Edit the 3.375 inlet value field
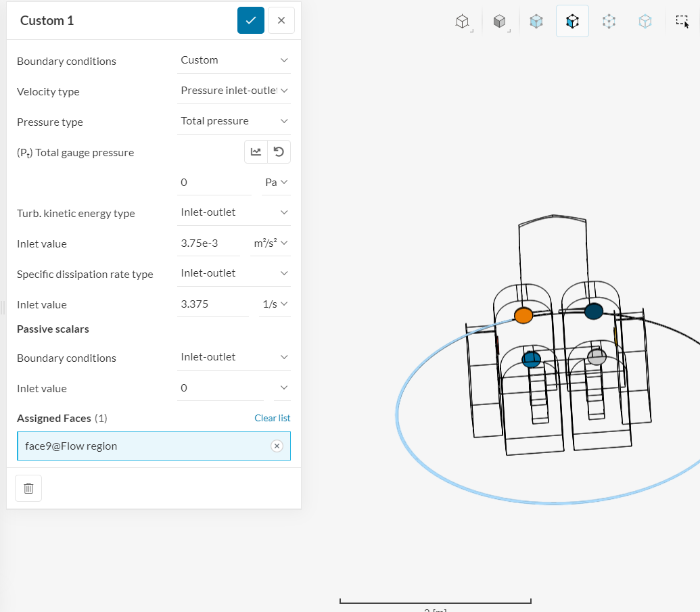700x612 pixels. click(213, 304)
